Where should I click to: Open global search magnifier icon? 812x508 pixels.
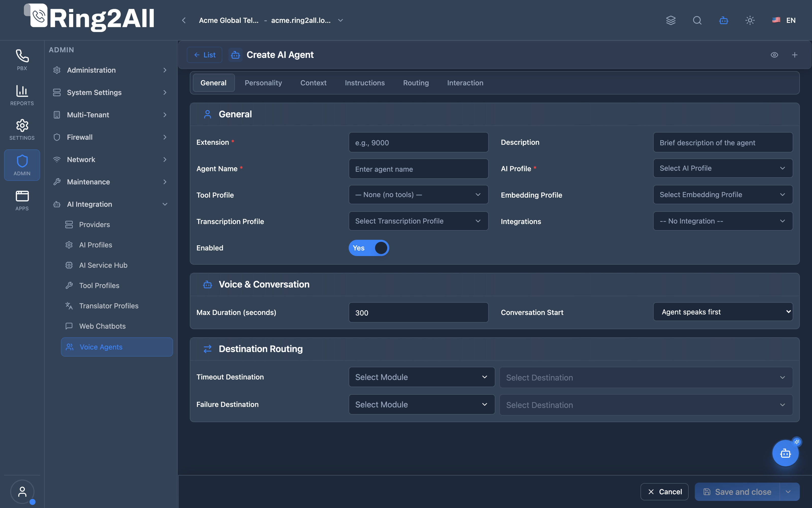(x=697, y=20)
